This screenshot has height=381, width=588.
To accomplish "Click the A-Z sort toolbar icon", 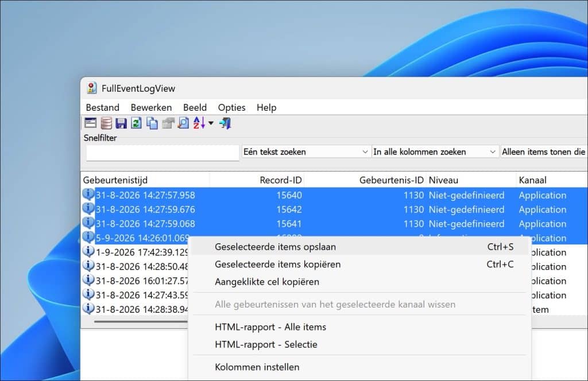I will tap(199, 123).
